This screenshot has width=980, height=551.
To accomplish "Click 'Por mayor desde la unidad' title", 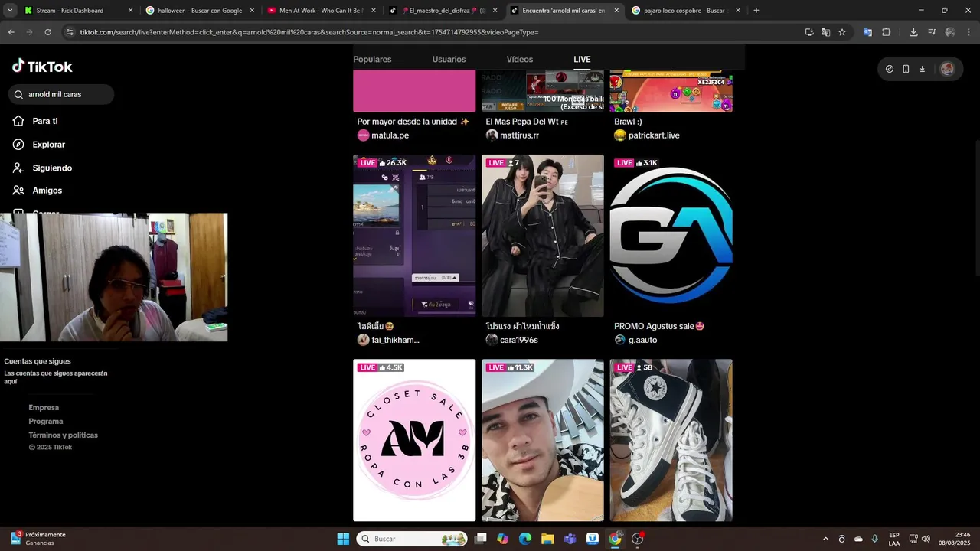I will [x=413, y=122].
